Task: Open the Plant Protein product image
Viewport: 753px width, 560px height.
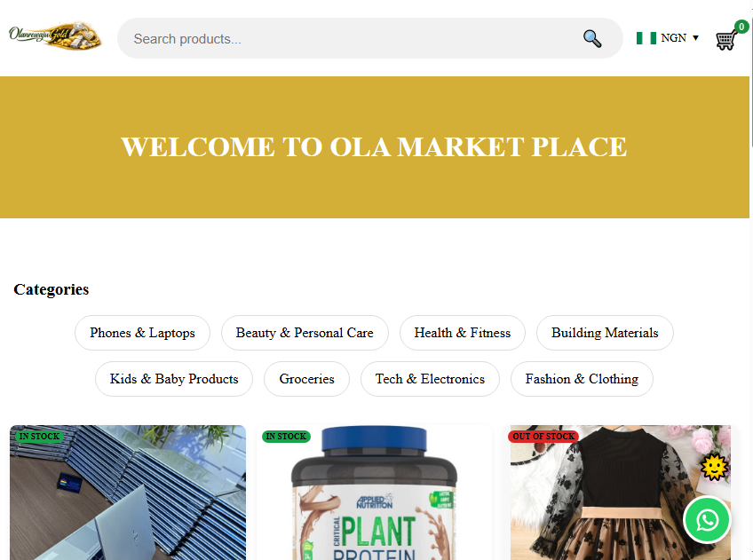Action: click(374, 493)
